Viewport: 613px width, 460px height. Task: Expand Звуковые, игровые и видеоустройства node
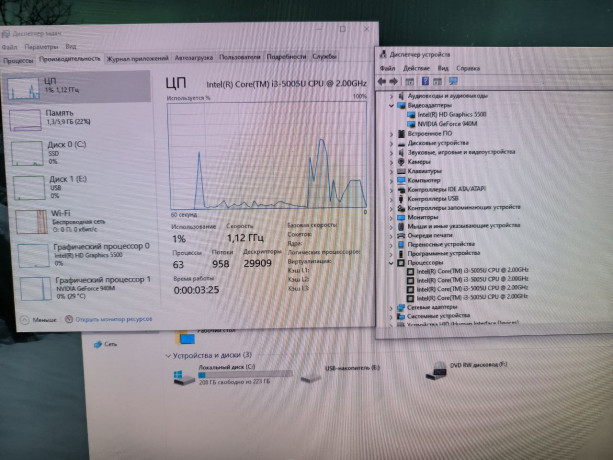(x=391, y=153)
